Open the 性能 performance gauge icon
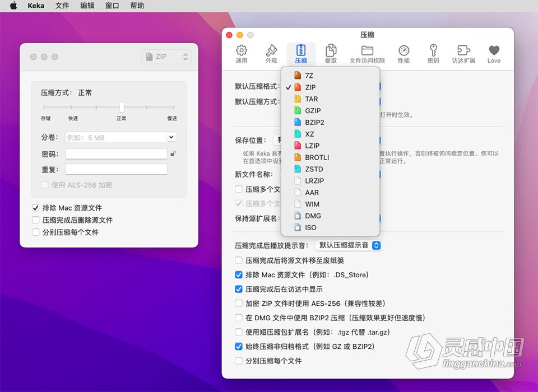538x392 pixels. point(404,51)
